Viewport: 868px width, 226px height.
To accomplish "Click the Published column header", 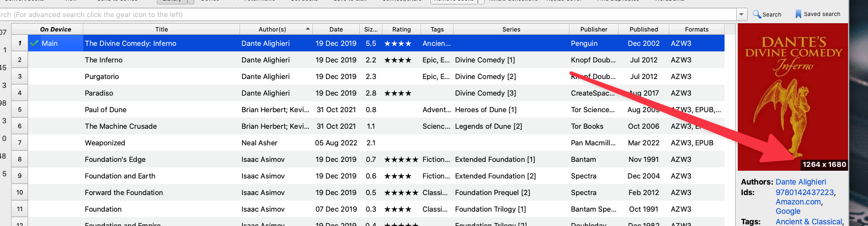I will [x=643, y=29].
